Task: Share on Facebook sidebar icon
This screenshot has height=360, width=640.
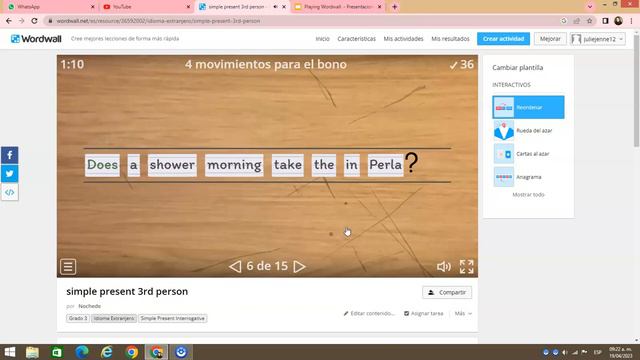Action: [x=9, y=156]
